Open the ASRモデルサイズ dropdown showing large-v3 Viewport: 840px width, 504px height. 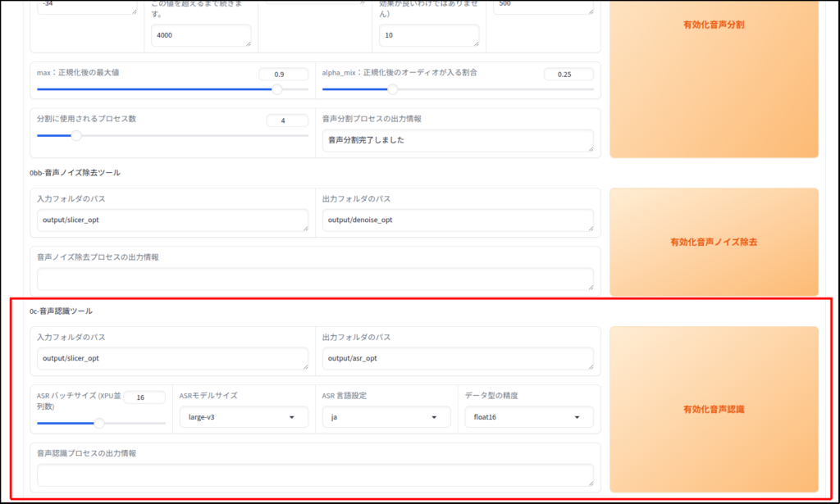click(237, 417)
